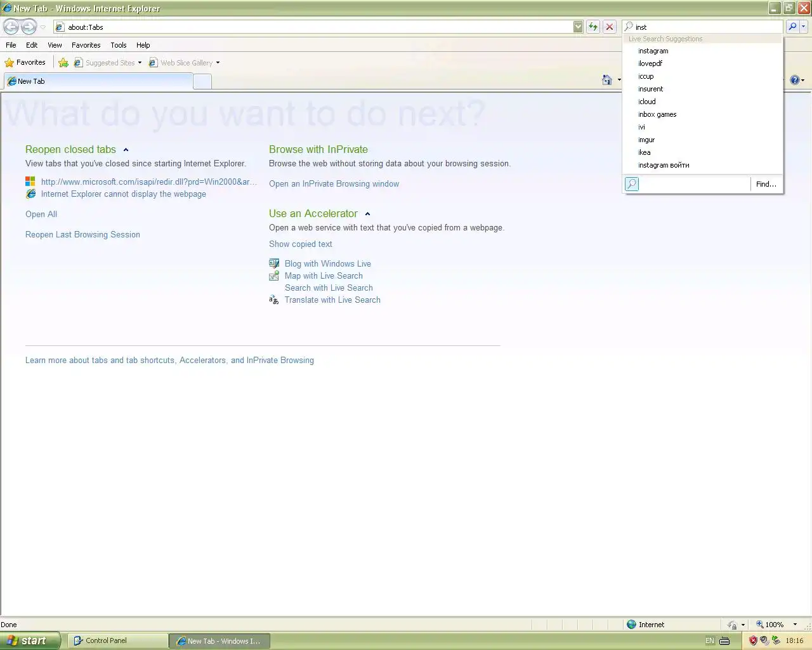
Task: Select the imgur search suggestion
Action: pos(703,140)
